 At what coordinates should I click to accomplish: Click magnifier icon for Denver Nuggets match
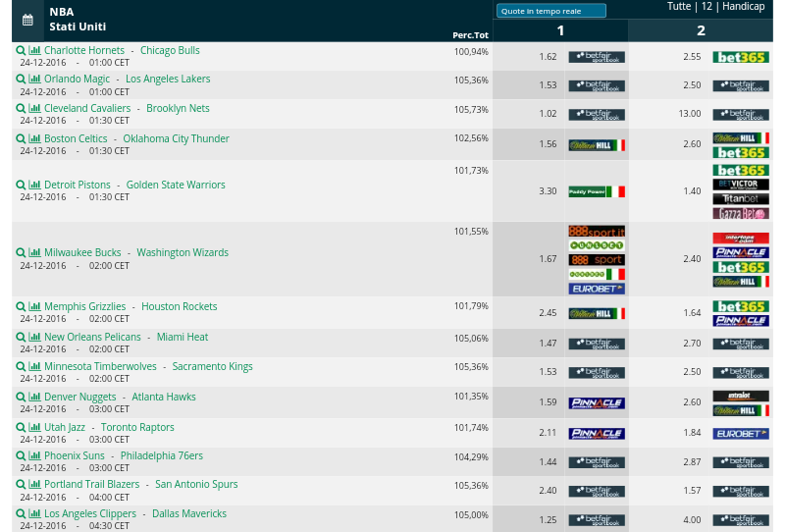tap(21, 398)
